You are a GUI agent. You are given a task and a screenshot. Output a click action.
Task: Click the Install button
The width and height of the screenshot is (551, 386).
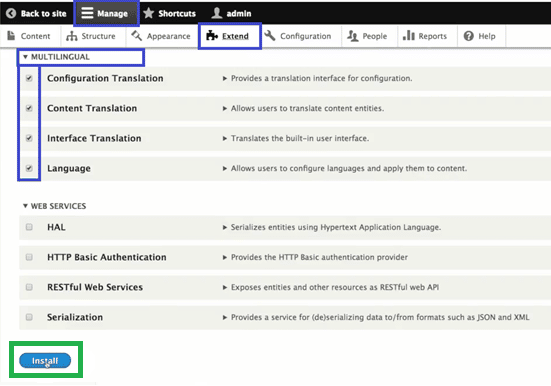click(x=45, y=361)
